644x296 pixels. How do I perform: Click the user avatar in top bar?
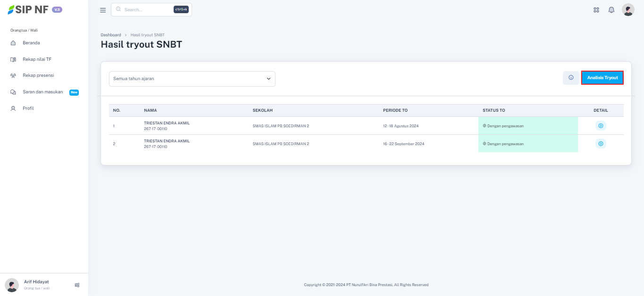coord(628,10)
